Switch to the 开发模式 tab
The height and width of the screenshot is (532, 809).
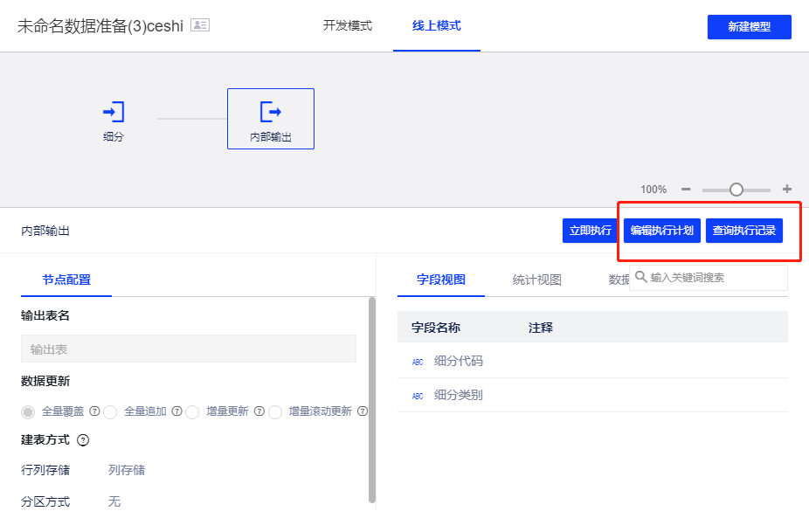click(x=347, y=26)
